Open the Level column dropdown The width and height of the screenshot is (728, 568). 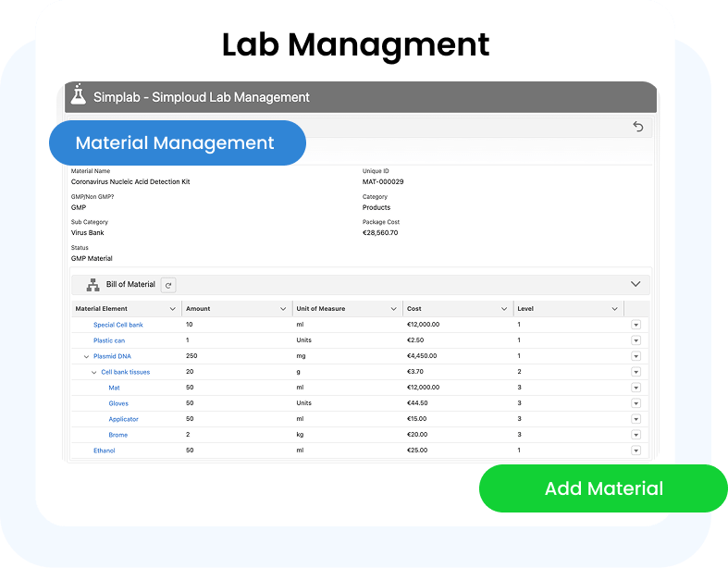point(614,309)
